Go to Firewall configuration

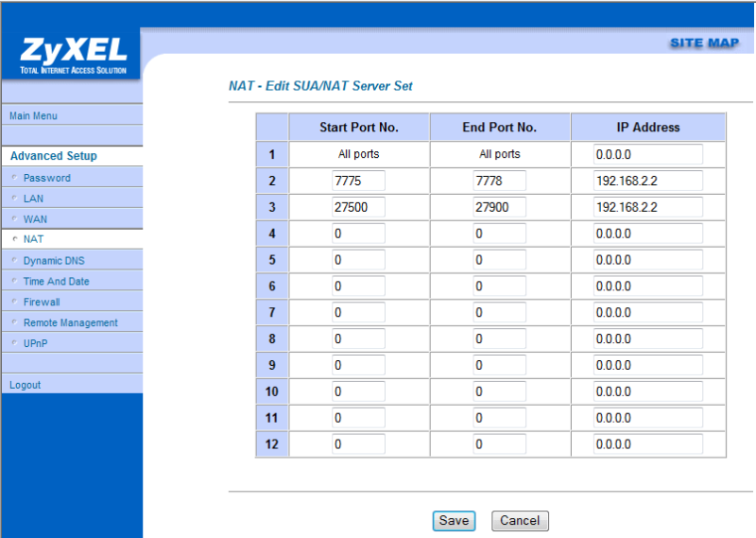[x=42, y=303]
